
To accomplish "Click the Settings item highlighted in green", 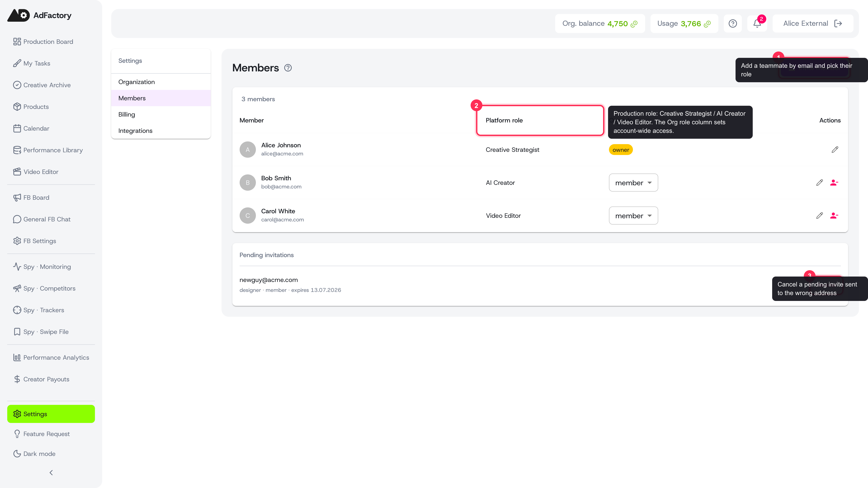I will pyautogui.click(x=51, y=414).
